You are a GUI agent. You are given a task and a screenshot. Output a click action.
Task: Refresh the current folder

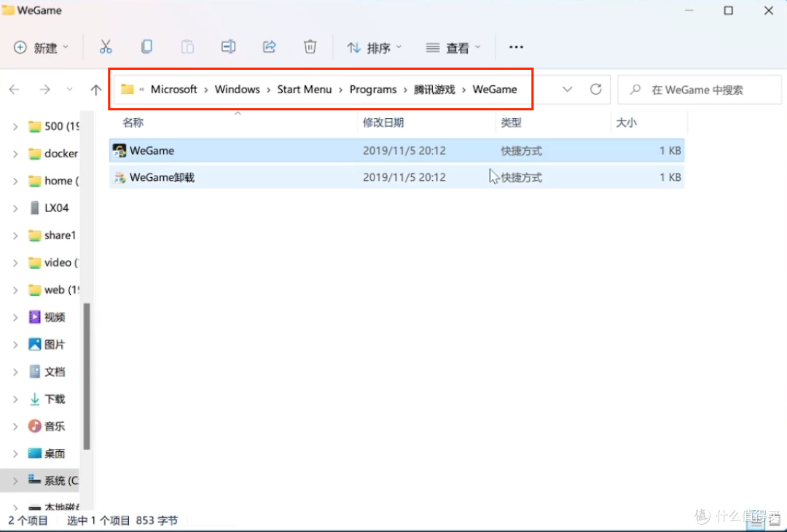click(596, 90)
